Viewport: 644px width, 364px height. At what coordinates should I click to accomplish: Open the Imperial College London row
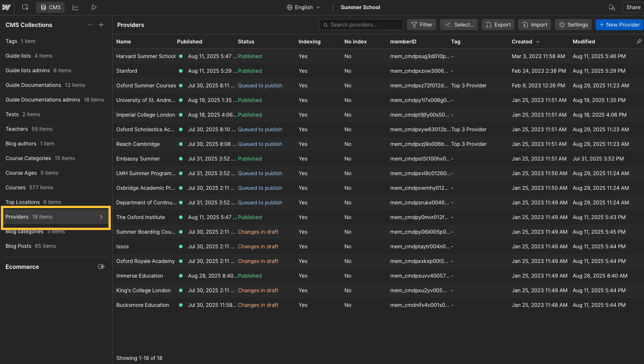click(378, 115)
